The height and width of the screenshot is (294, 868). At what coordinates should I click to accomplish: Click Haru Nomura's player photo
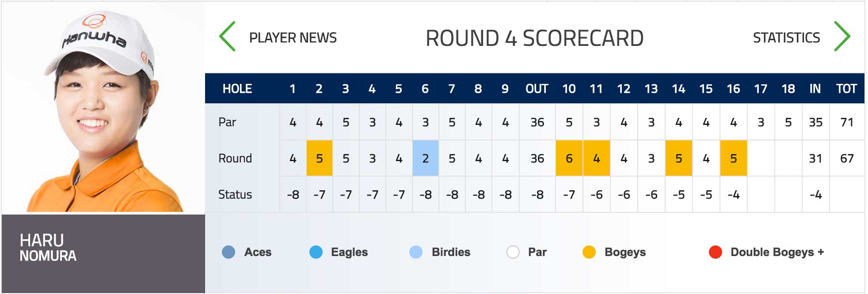point(103,108)
